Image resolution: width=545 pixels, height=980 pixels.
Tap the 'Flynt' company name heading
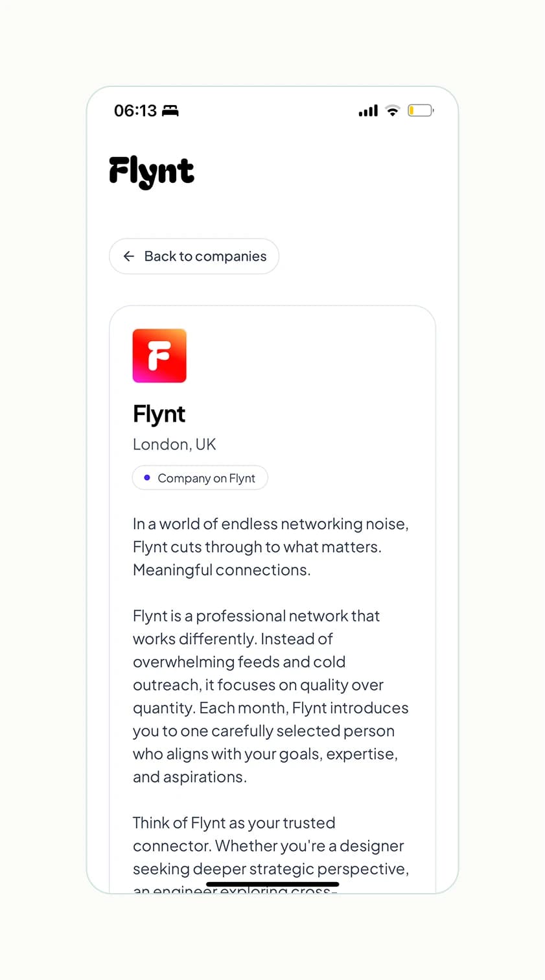159,413
